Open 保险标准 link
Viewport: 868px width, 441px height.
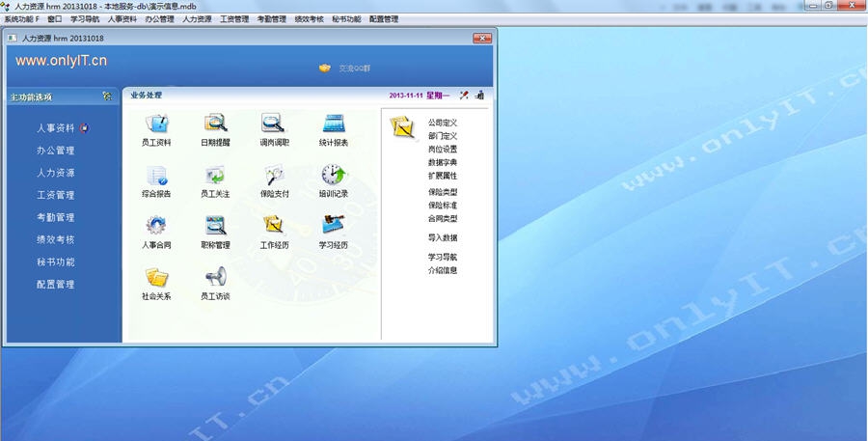[443, 205]
